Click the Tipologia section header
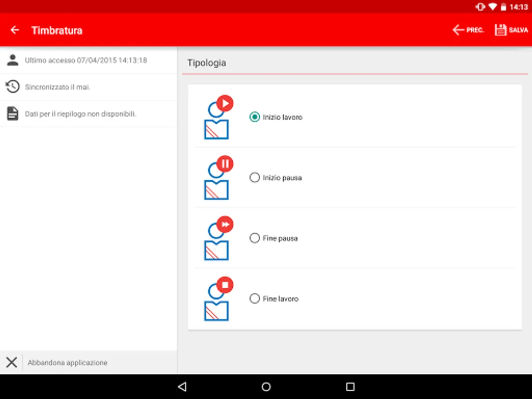Image resolution: width=532 pixels, height=399 pixels. click(207, 63)
